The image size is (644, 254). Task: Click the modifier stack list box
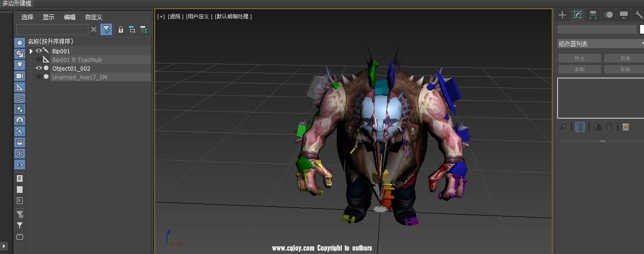[601, 98]
